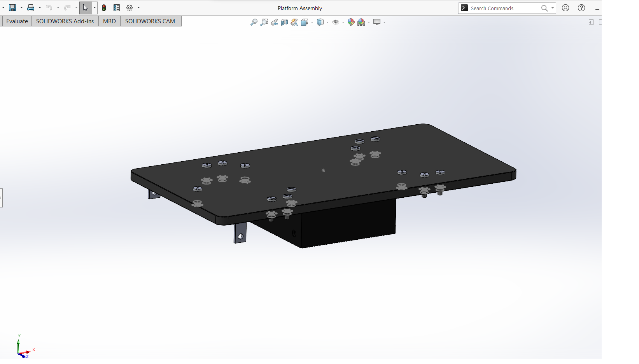Toggle the Section View tool

click(284, 22)
